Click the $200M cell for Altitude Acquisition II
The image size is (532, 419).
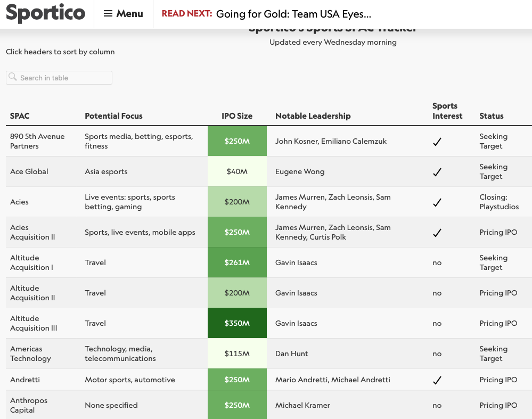coord(237,293)
